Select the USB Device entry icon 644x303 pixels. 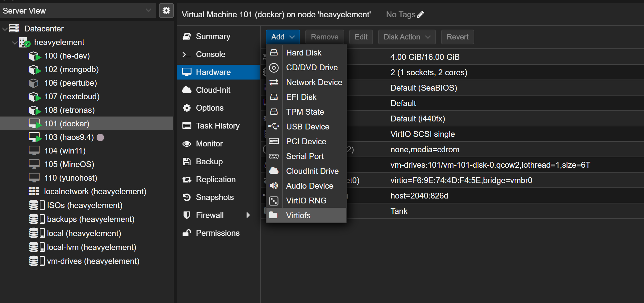(x=274, y=126)
